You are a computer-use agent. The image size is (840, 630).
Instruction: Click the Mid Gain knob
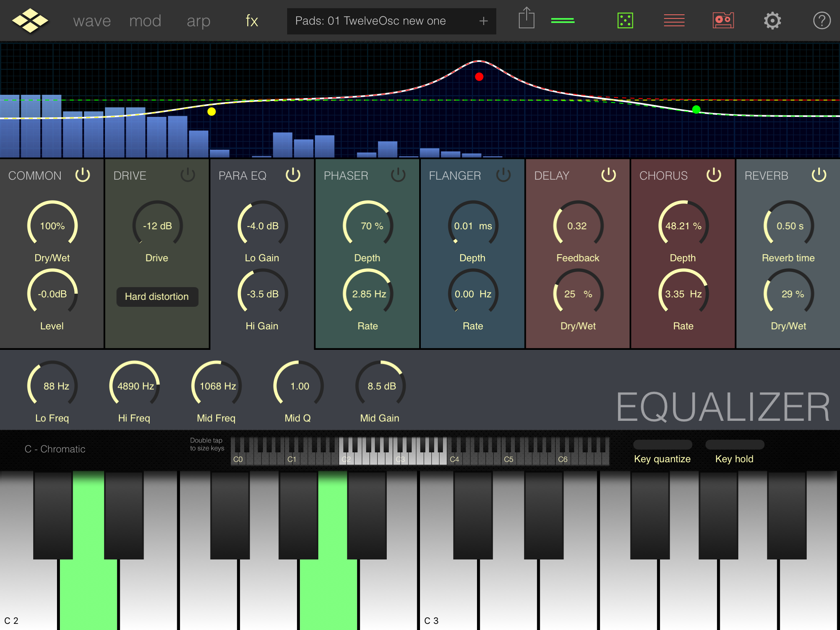click(x=381, y=386)
